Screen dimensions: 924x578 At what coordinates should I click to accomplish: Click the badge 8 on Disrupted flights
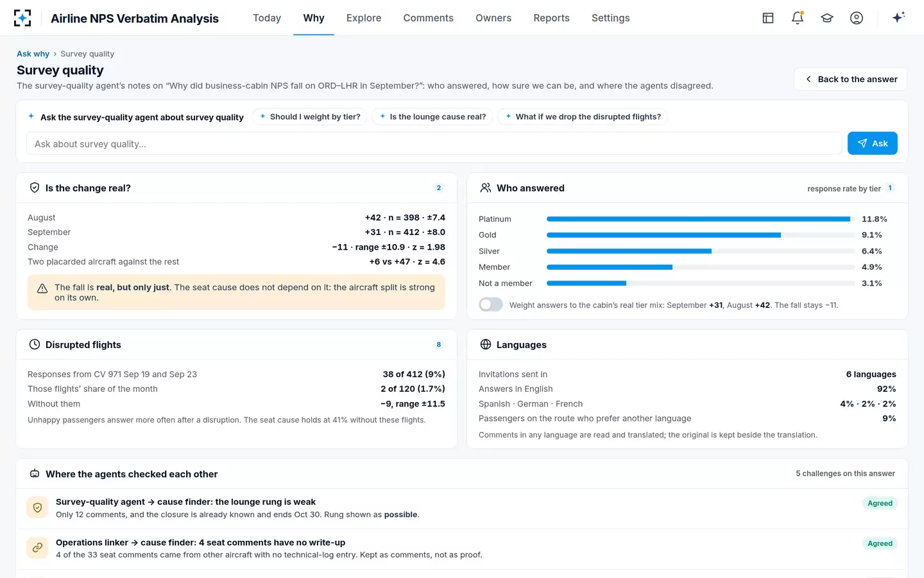[x=439, y=345]
